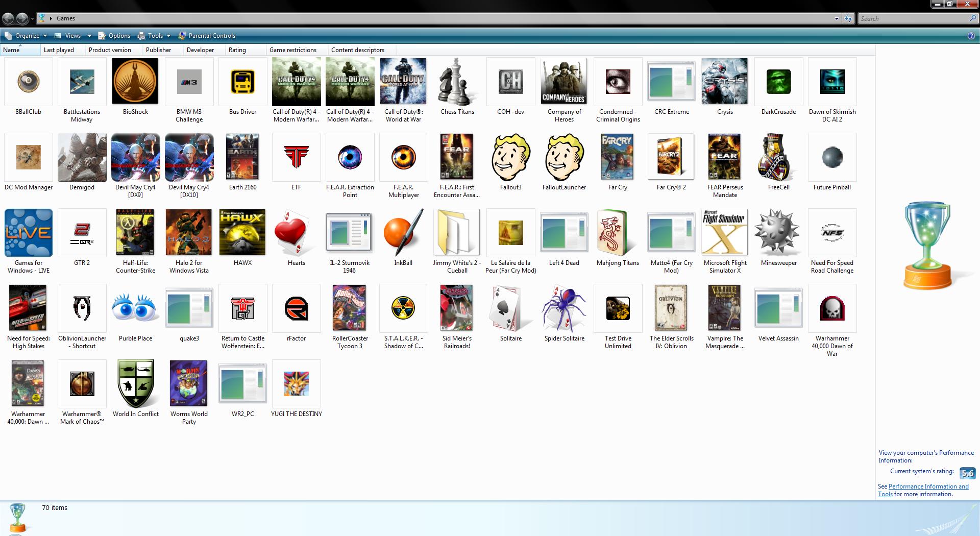The image size is (980, 536).
Task: Select the Games for Windows - LIVE icon
Action: click(x=29, y=232)
